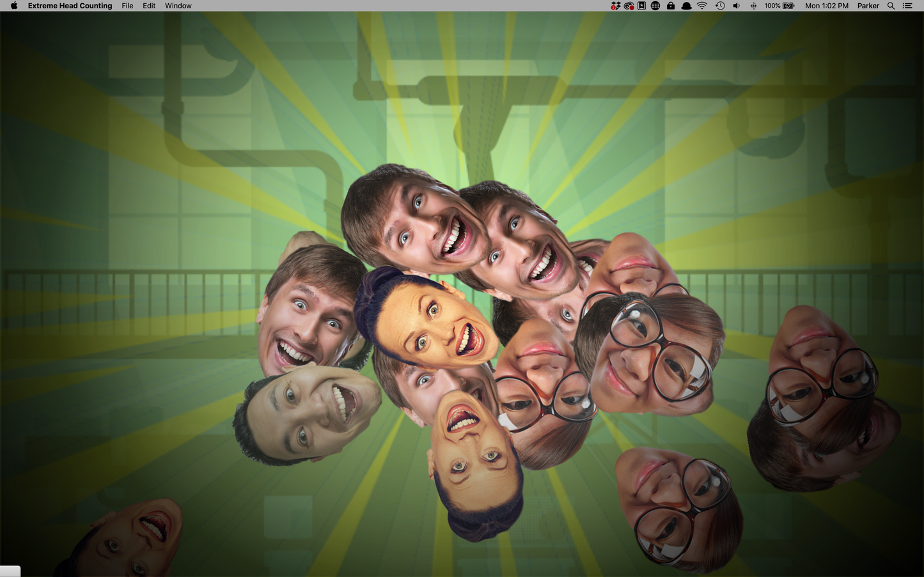This screenshot has width=924, height=577.
Task: Click the Dropbox menu bar icon
Action: tap(615, 6)
